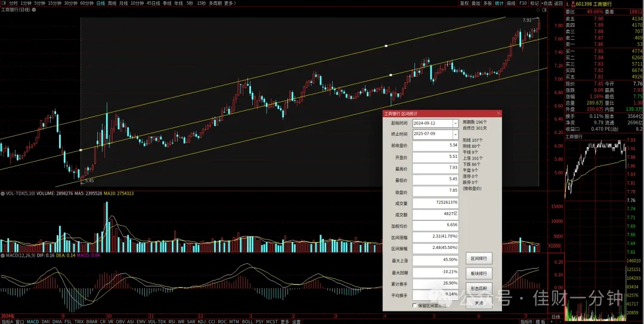Switch to the 周线 weekly period
644x324 pixels.
click(112, 3)
